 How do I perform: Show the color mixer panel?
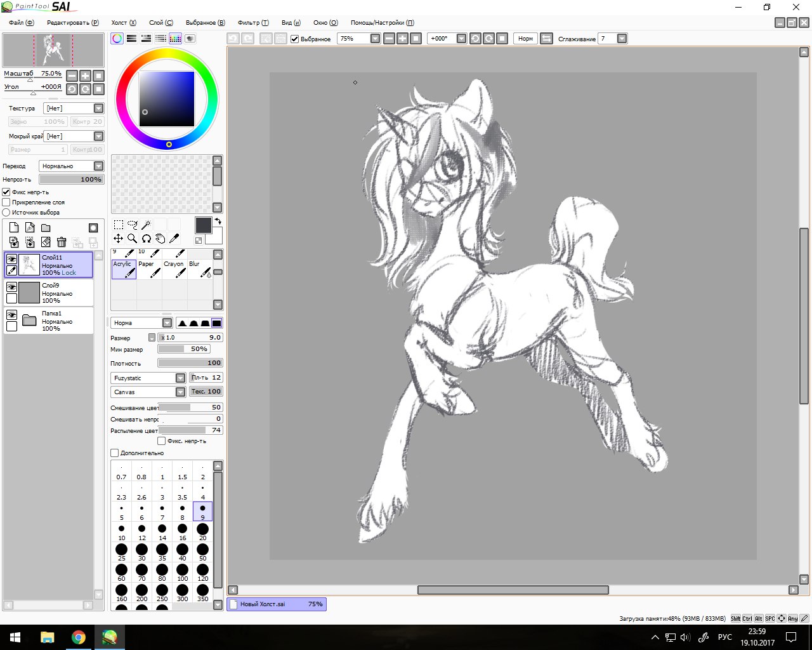[x=161, y=39]
